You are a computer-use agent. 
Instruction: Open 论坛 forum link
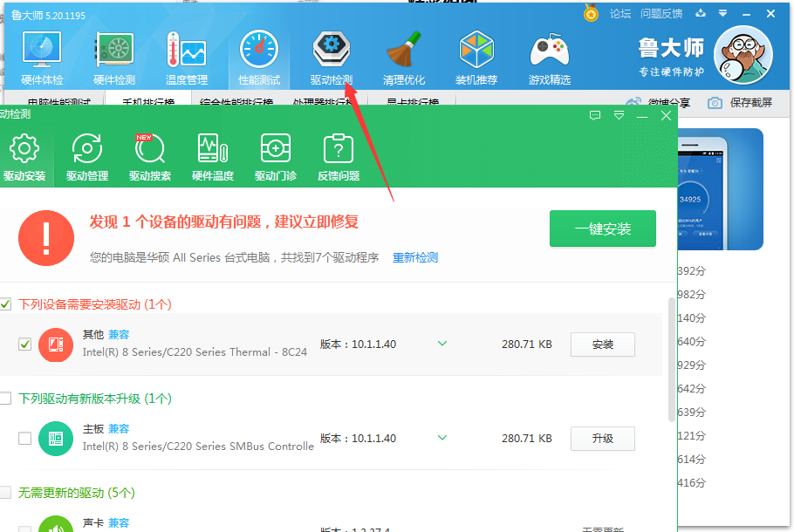[620, 14]
